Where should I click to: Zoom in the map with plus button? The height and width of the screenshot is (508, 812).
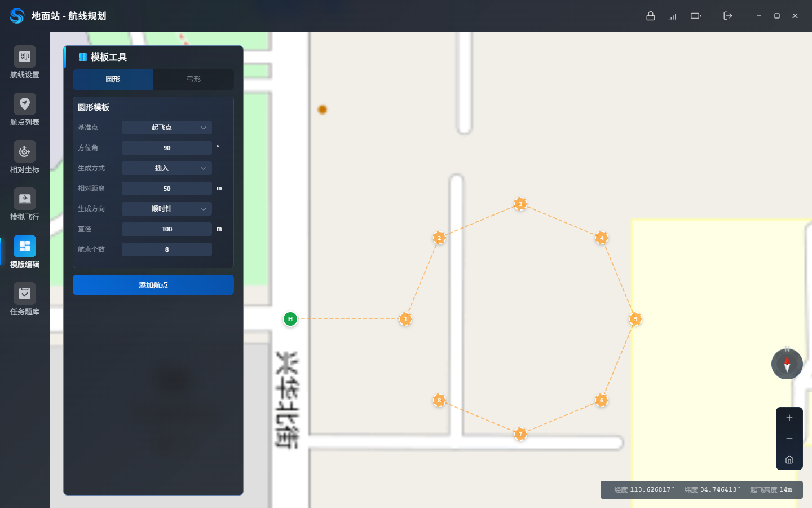pos(789,418)
